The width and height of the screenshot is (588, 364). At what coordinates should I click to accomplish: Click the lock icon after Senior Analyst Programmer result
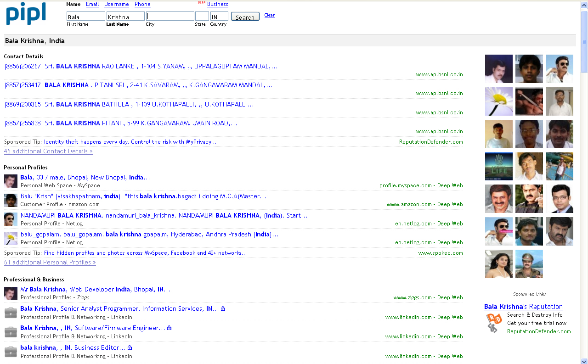(x=223, y=309)
